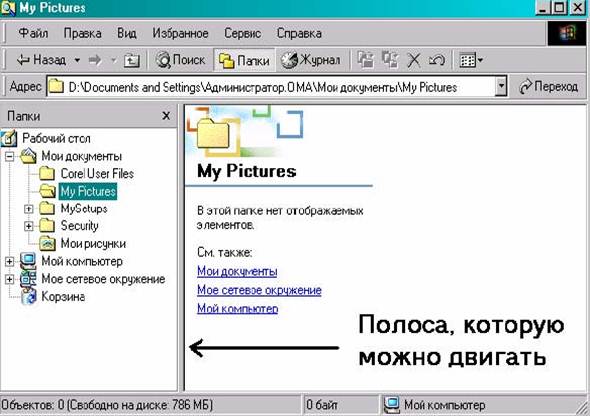Open the Сервис menu
The image size is (590, 416).
click(x=242, y=33)
